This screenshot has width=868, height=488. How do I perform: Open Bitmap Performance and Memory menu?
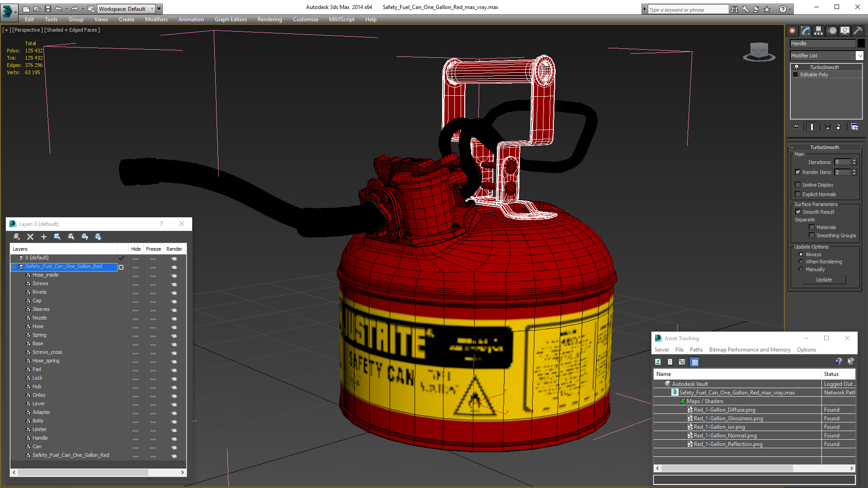pyautogui.click(x=750, y=350)
